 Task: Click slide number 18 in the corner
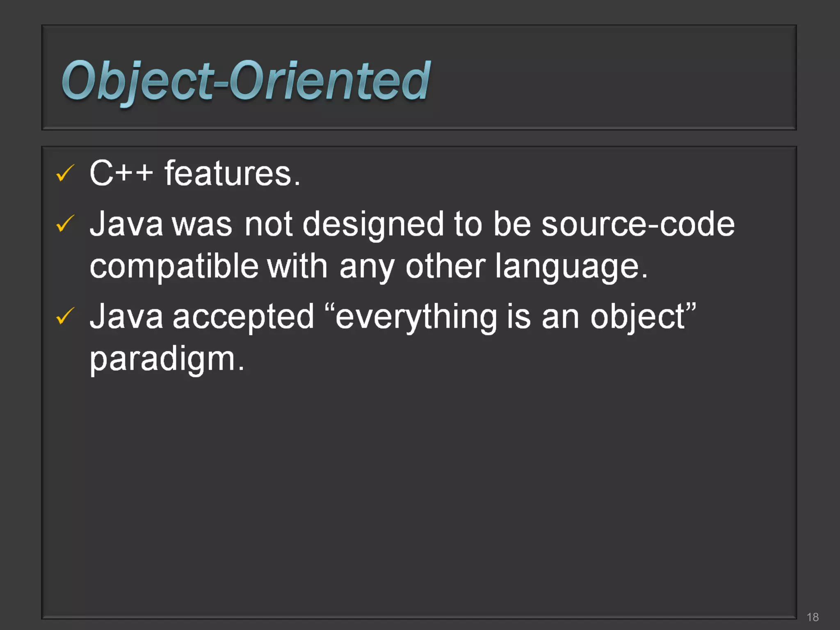point(813,617)
